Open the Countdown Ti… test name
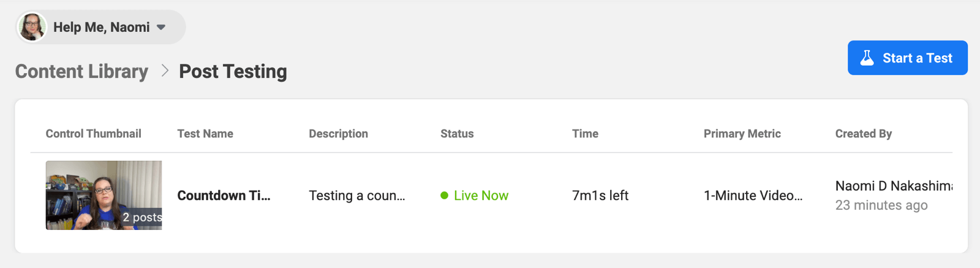 tap(224, 196)
